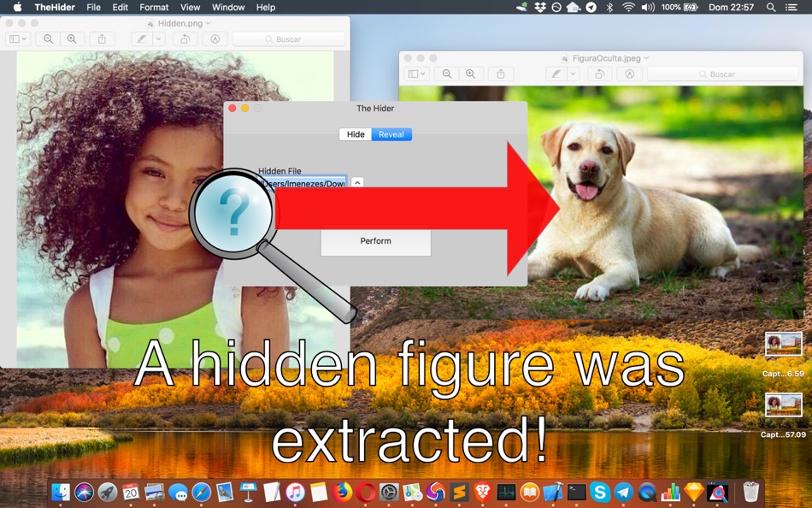Open the Help menu
This screenshot has height=508, width=812.
click(266, 7)
